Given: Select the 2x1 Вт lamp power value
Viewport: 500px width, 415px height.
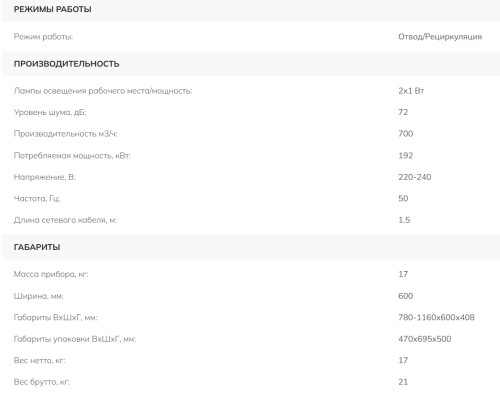Looking at the screenshot, I should click(411, 91).
